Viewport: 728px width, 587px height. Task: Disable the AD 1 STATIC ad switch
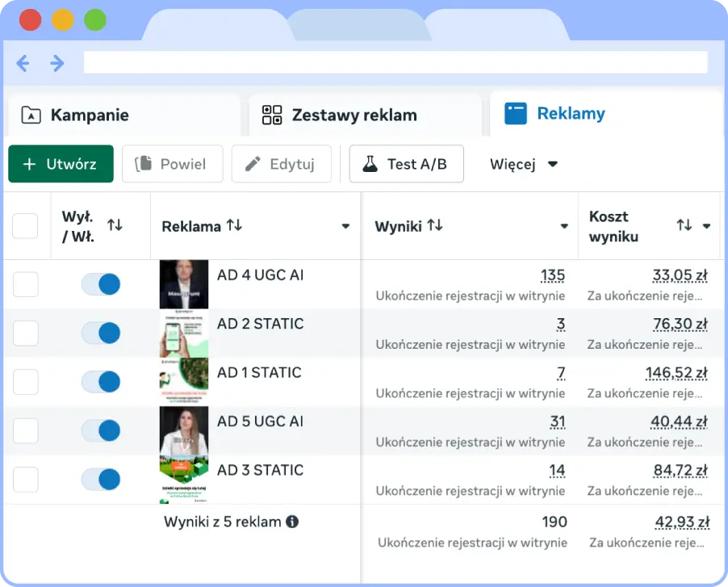point(101,381)
